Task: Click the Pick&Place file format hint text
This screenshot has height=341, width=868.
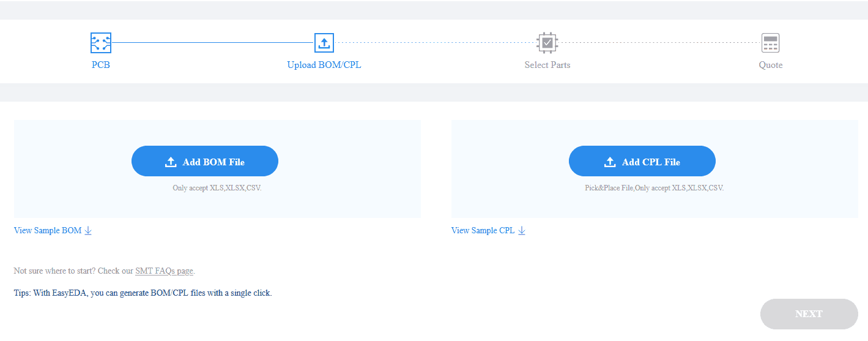Action: point(654,188)
